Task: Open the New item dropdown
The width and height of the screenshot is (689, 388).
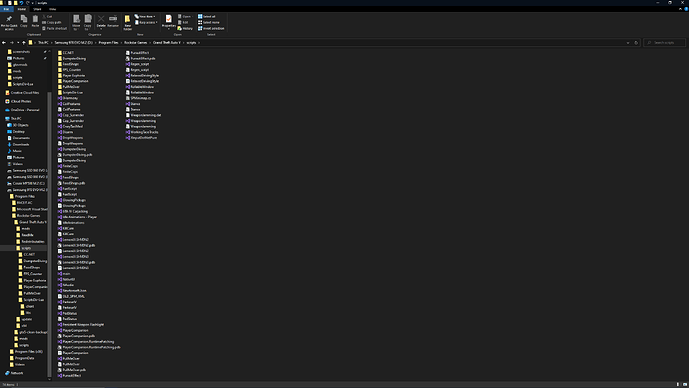Action: pyautogui.click(x=145, y=16)
